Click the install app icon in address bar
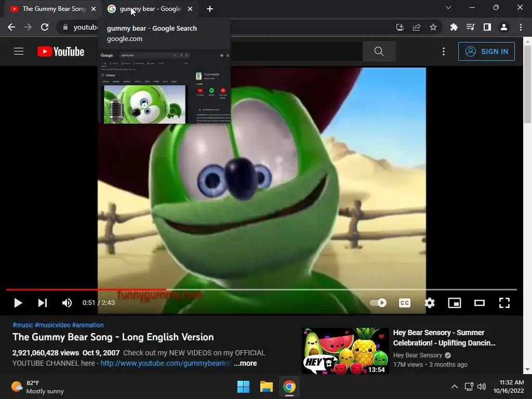This screenshot has width=532, height=399. click(400, 27)
